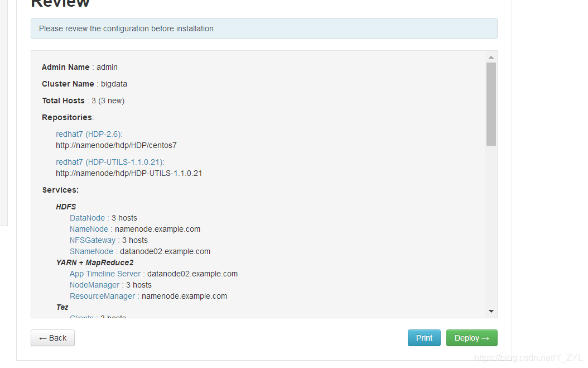The image size is (588, 368).
Task: Click the scrollbar up arrow
Action: tap(491, 58)
